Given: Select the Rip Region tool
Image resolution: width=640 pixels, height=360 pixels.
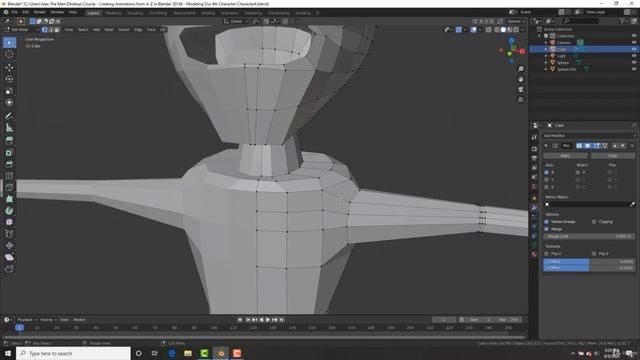Looking at the screenshot, I should [x=9, y=269].
